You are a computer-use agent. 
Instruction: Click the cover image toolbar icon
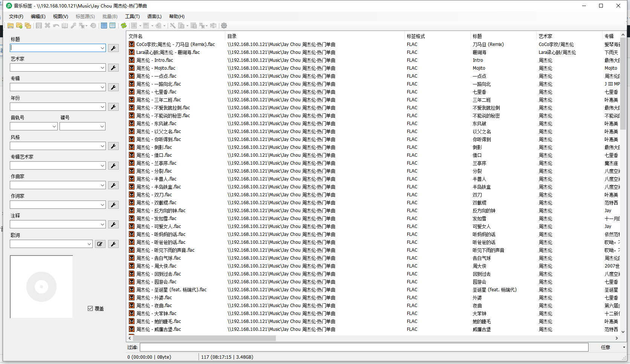point(134,26)
